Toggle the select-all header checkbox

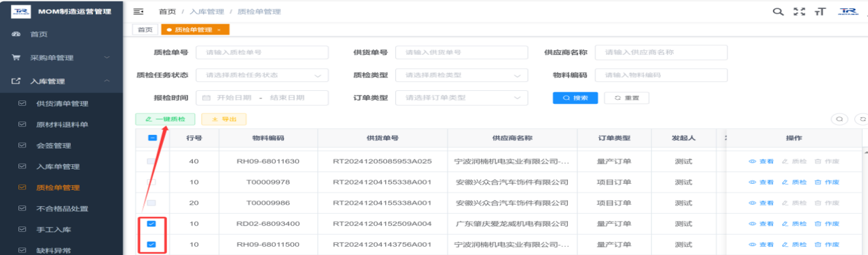click(153, 138)
